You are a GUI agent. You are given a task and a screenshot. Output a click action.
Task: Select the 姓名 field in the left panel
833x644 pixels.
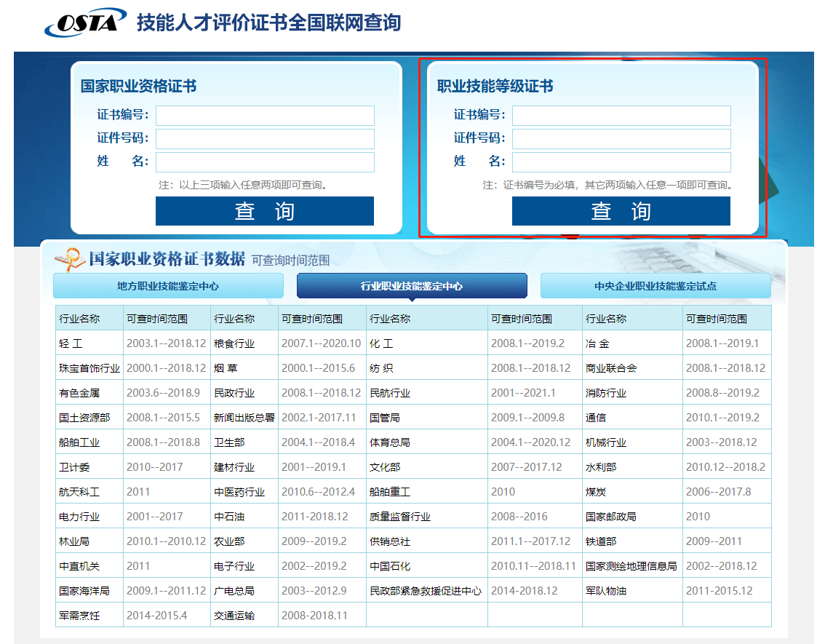click(265, 162)
